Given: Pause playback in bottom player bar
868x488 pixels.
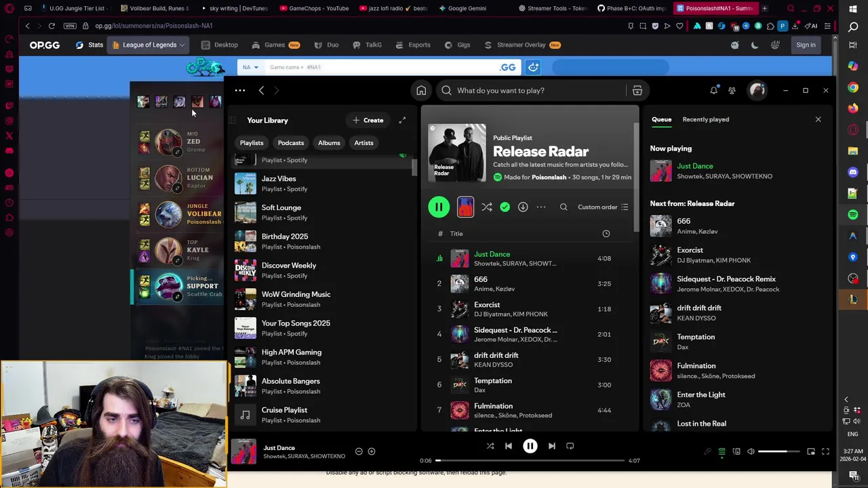Looking at the screenshot, I should click(530, 446).
